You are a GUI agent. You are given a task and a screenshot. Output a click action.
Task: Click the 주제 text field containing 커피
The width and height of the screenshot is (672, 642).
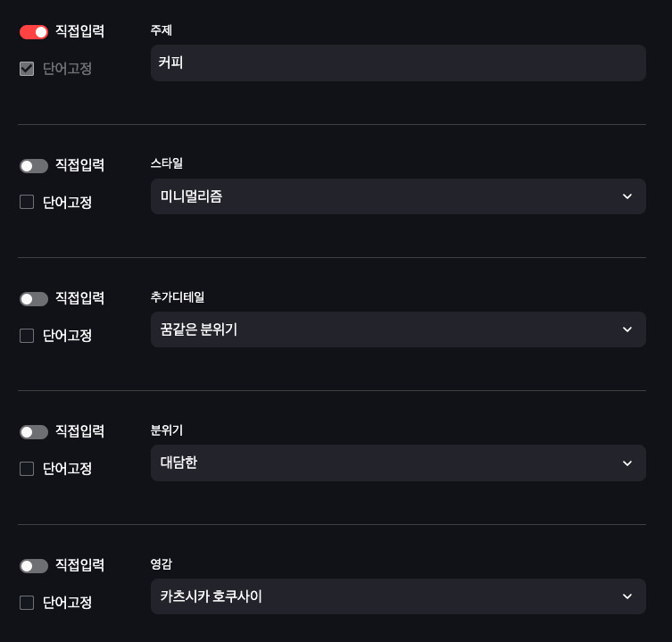(397, 63)
